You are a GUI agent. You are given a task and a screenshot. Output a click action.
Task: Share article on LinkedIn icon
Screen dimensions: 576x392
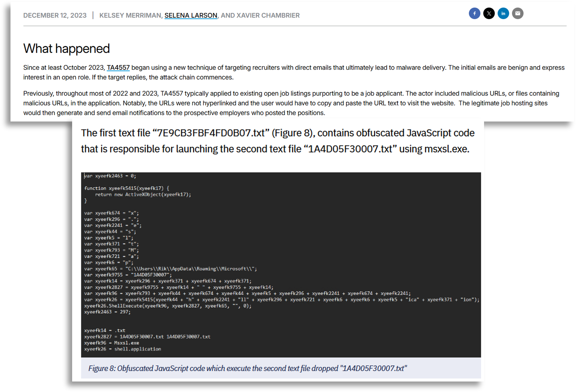tap(503, 13)
